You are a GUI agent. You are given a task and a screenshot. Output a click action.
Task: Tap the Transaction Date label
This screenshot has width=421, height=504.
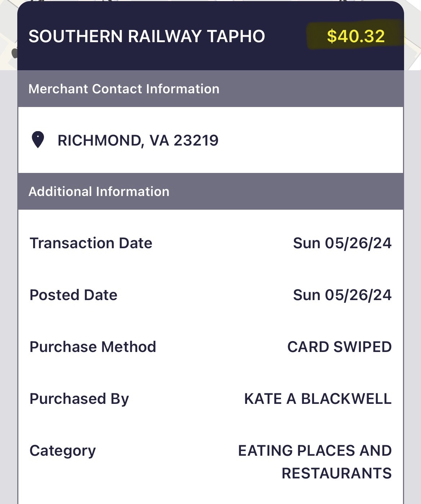click(x=91, y=243)
